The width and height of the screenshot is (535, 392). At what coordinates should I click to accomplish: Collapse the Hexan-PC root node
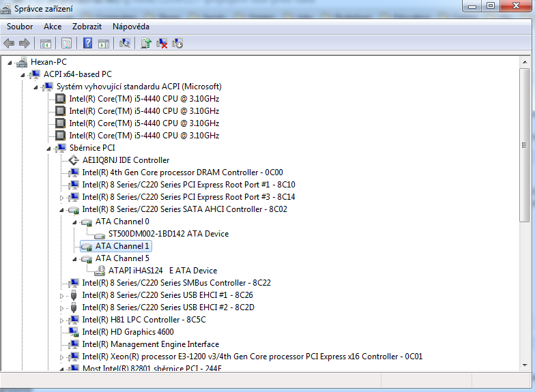point(10,63)
